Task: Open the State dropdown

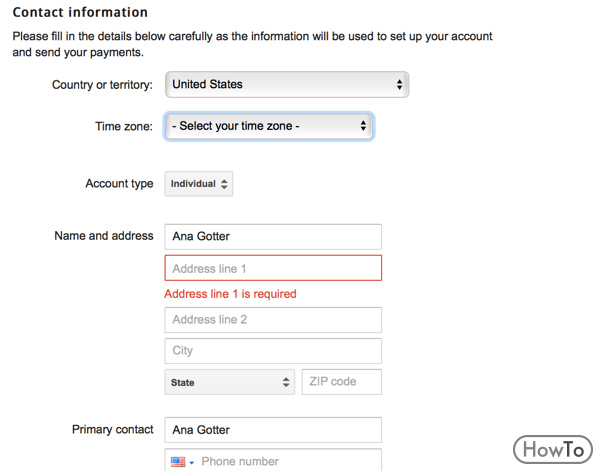Action: coord(230,382)
